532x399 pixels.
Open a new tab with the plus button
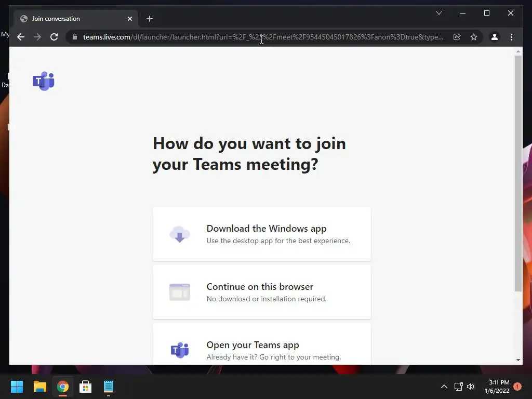(x=150, y=19)
